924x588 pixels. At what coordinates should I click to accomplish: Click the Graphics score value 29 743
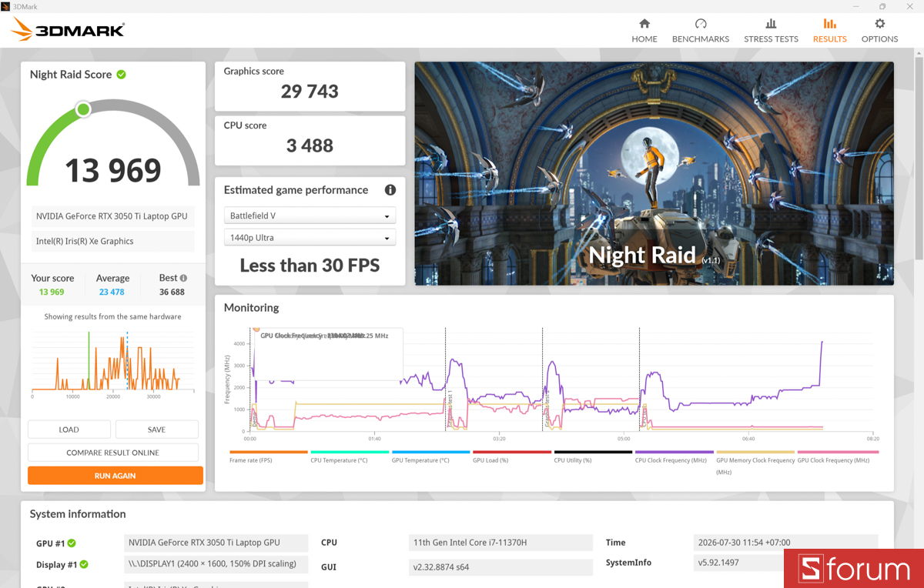(310, 92)
